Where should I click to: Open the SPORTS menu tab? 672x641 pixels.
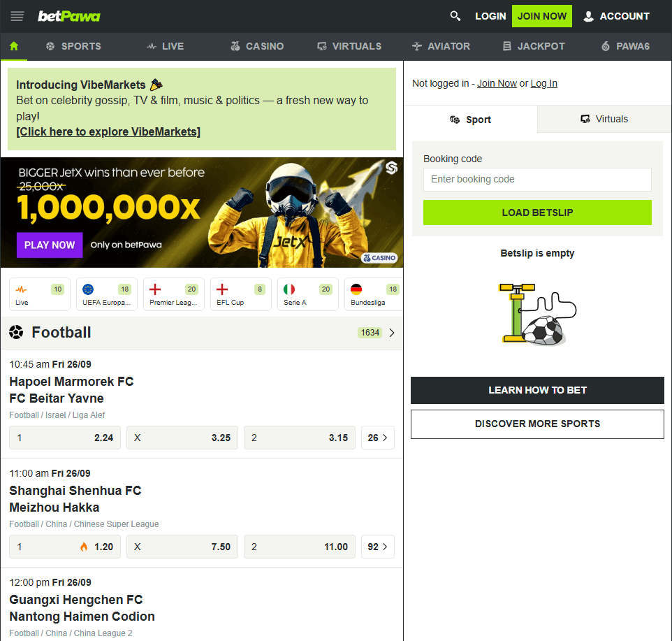pyautogui.click(x=74, y=46)
